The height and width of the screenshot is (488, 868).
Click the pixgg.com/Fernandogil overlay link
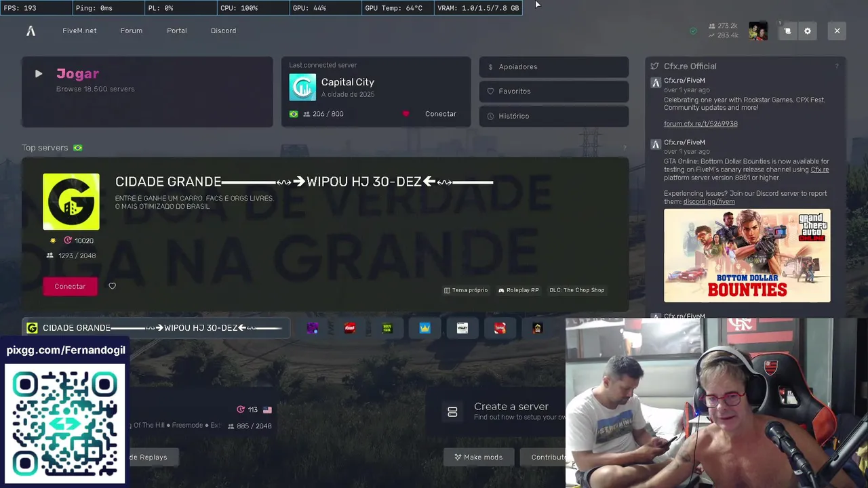(66, 350)
